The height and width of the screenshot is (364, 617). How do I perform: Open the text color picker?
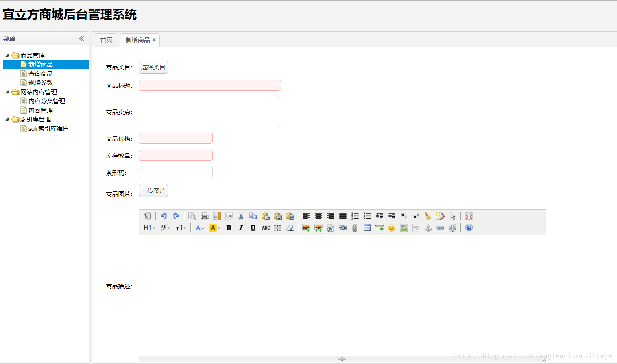(x=199, y=228)
